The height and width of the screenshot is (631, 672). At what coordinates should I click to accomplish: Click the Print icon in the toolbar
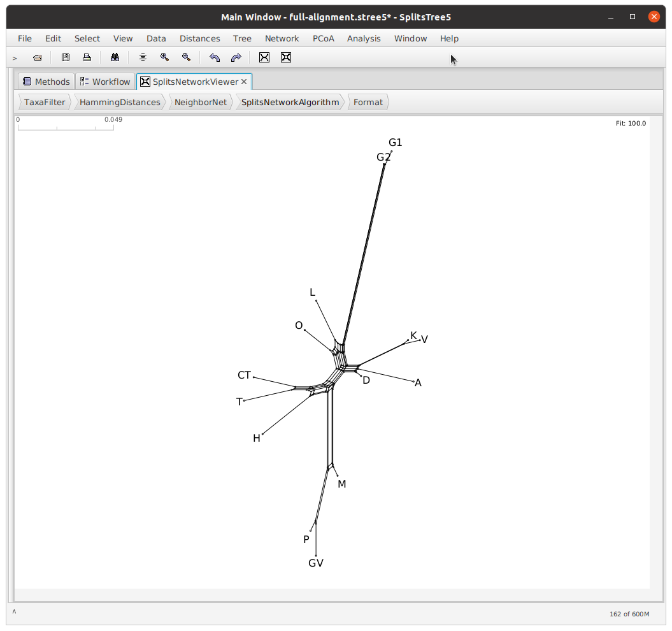click(87, 57)
